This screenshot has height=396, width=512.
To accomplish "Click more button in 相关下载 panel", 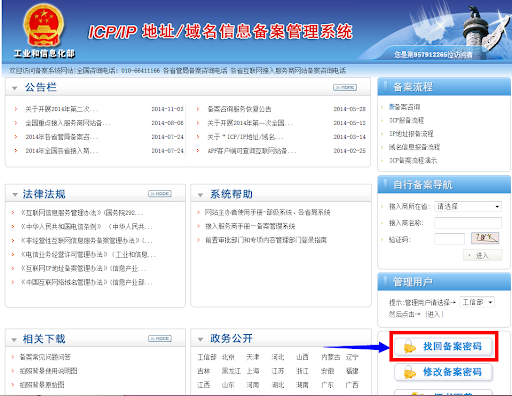I will point(160,339).
